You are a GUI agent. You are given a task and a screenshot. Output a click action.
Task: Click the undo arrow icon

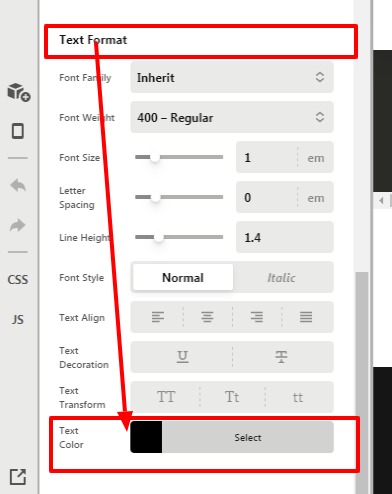click(18, 185)
